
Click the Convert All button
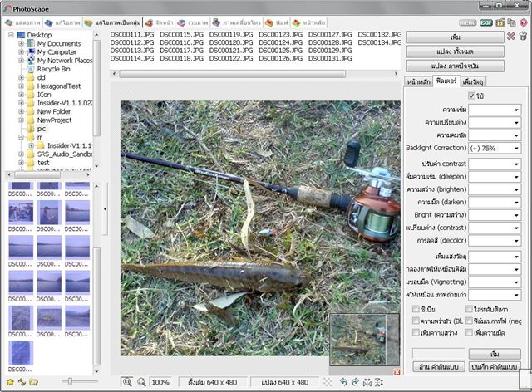455,51
